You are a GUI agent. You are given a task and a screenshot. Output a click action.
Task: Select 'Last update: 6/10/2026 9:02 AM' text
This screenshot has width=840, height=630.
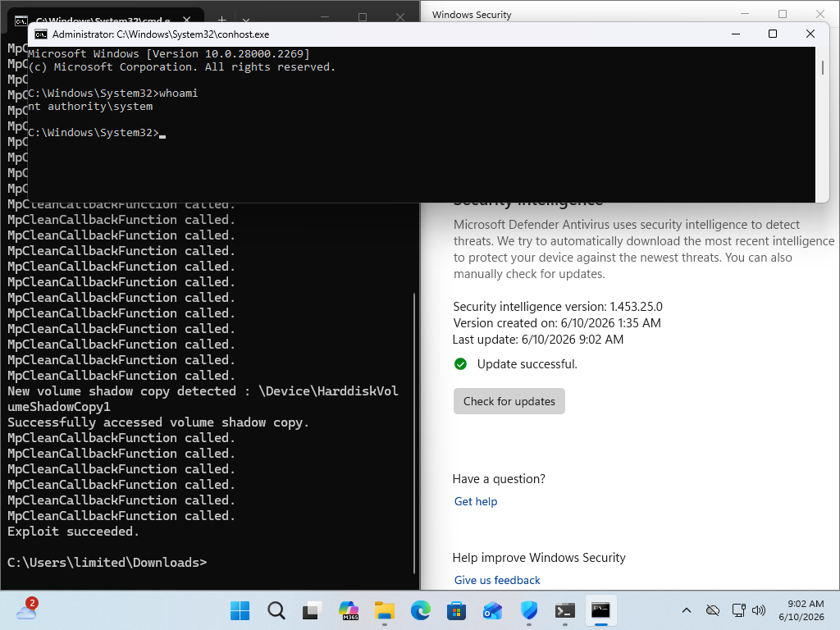click(538, 340)
